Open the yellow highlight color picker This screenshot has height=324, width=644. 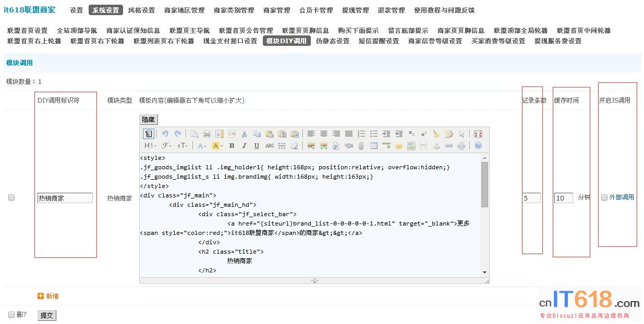coord(217,146)
